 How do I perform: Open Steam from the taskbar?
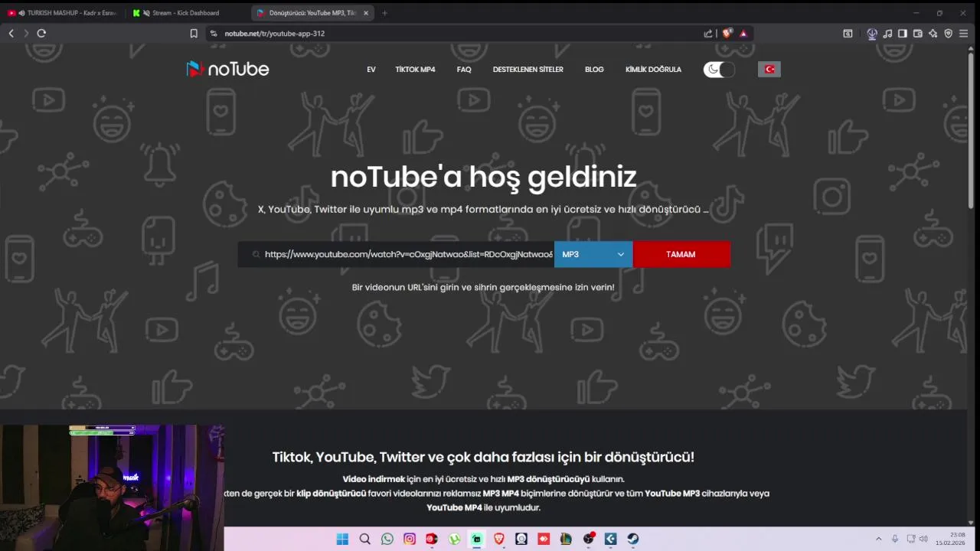coord(633,539)
